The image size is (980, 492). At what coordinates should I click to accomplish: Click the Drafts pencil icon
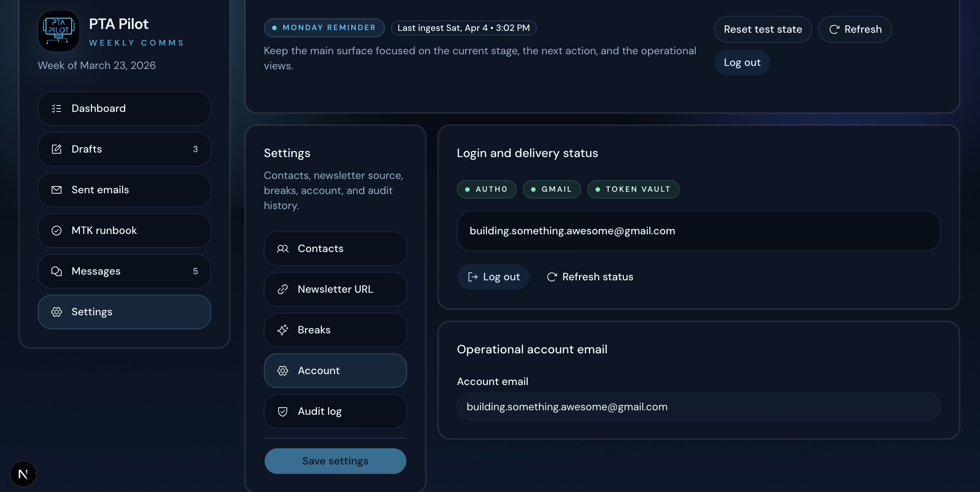coord(56,149)
